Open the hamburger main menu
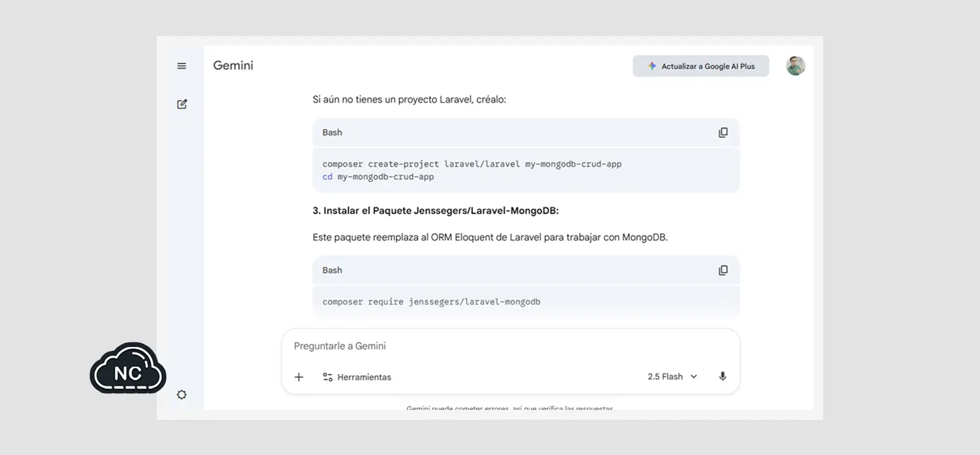This screenshot has width=980, height=455. pyautogui.click(x=182, y=66)
